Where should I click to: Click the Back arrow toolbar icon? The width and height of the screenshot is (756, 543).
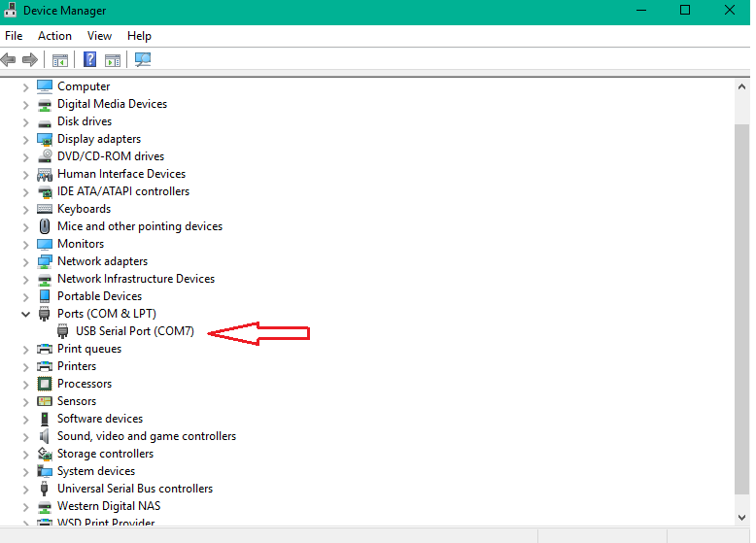coord(8,60)
